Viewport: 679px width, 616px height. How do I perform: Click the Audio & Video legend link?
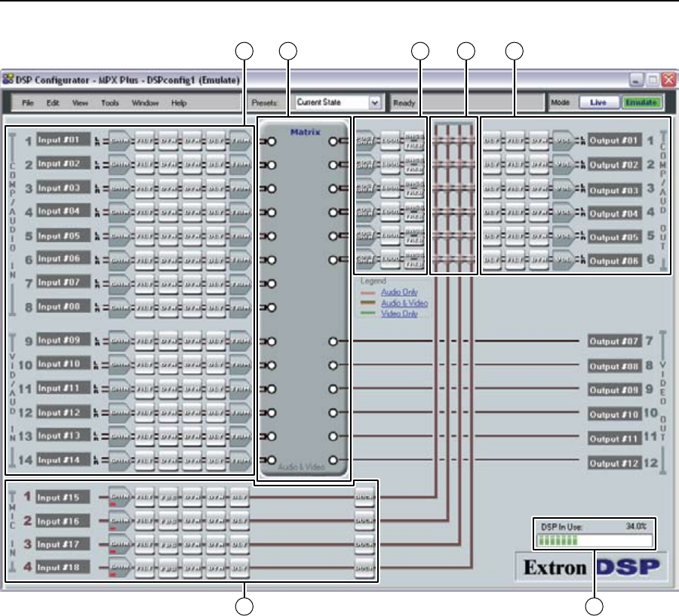point(404,303)
